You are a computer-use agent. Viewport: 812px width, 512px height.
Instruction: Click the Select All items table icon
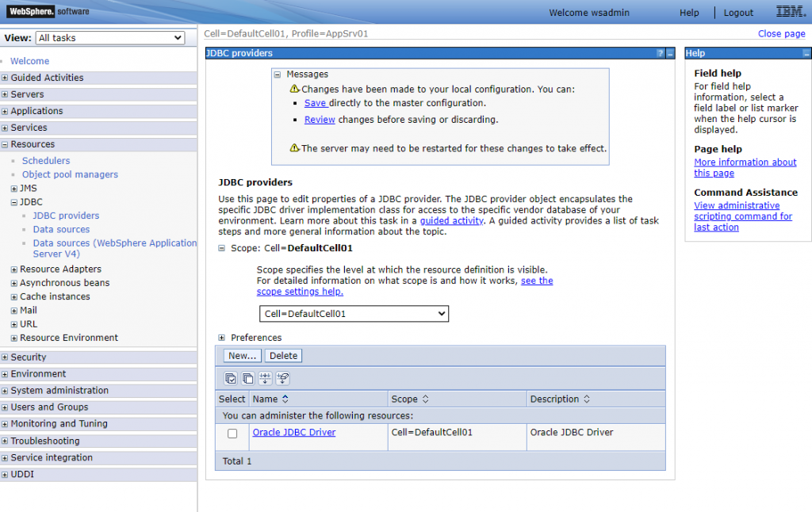point(231,378)
